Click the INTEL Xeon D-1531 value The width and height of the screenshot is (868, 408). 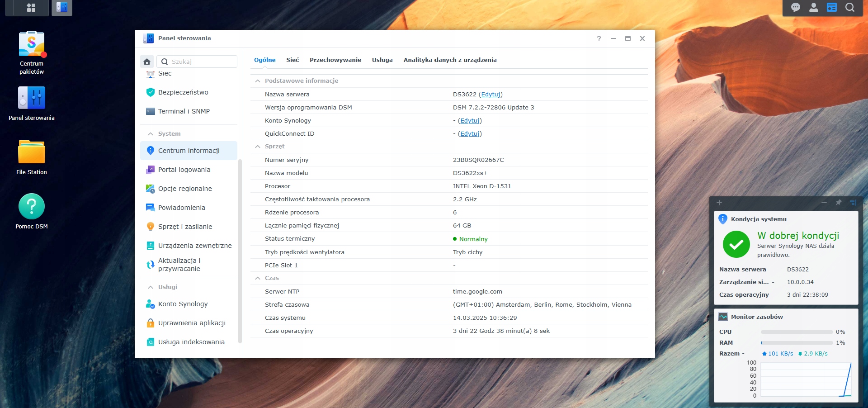coord(482,186)
